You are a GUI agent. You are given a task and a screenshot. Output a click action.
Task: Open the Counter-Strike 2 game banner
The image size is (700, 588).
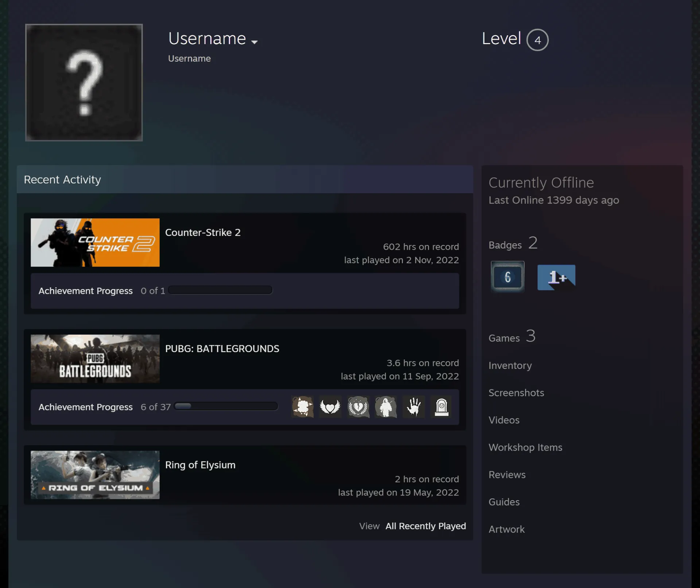(x=95, y=242)
